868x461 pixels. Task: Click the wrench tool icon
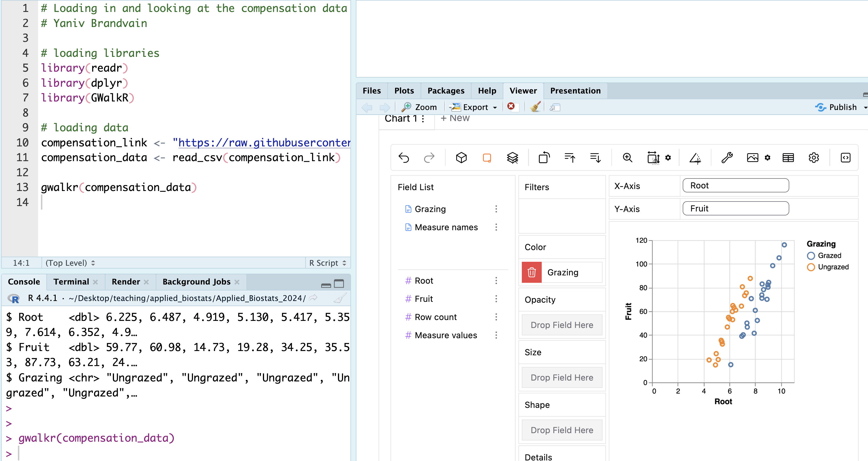pos(727,158)
